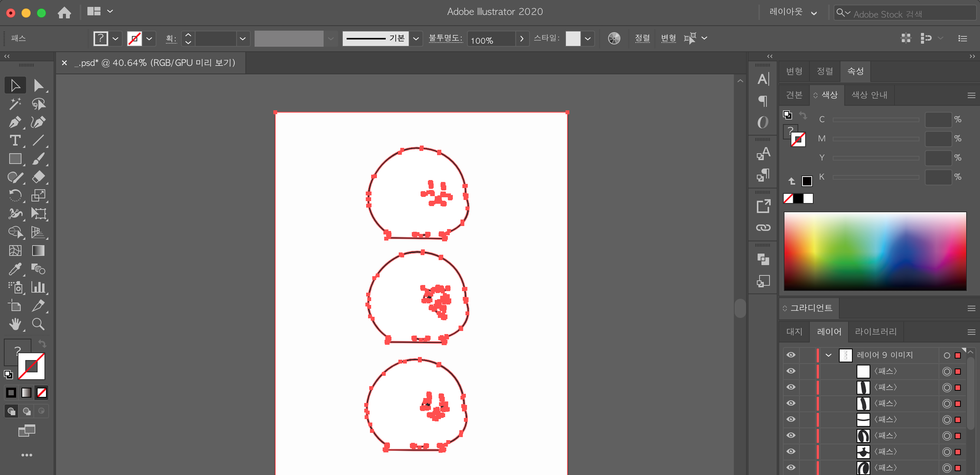
Task: Set fill type to None
Action: point(42,393)
